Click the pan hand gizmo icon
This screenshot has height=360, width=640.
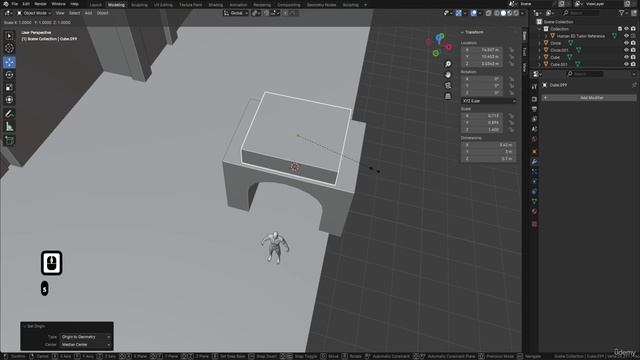pos(448,75)
